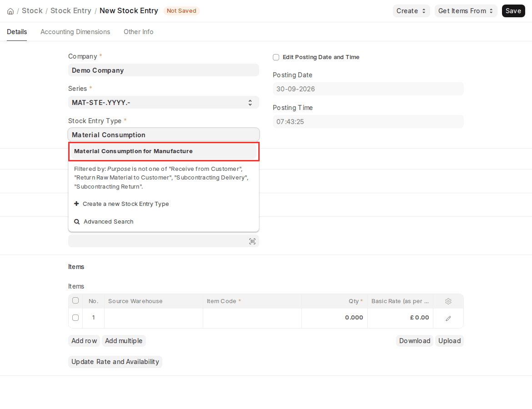The width and height of the screenshot is (532, 409).
Task: Go to home via house icon
Action: (10, 11)
